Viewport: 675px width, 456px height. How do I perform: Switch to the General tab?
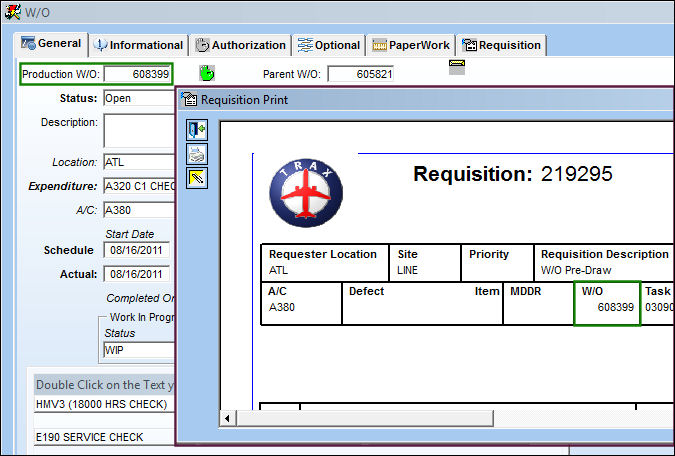tap(51, 44)
